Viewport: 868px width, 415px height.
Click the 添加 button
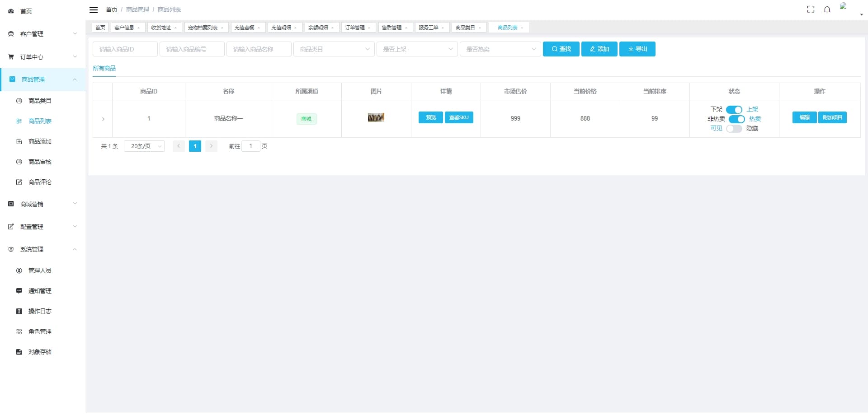pyautogui.click(x=599, y=49)
